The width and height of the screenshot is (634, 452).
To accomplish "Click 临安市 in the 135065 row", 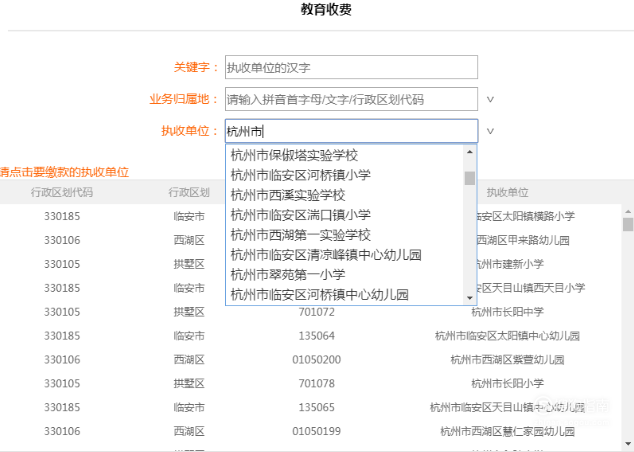I will click(189, 407).
